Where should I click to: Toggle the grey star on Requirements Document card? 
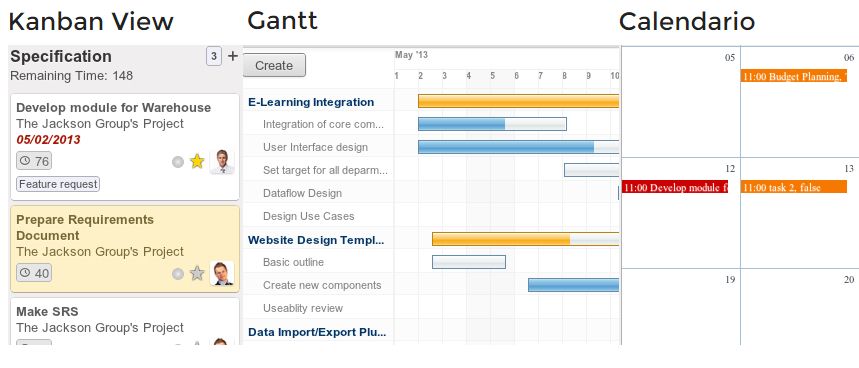tap(197, 273)
